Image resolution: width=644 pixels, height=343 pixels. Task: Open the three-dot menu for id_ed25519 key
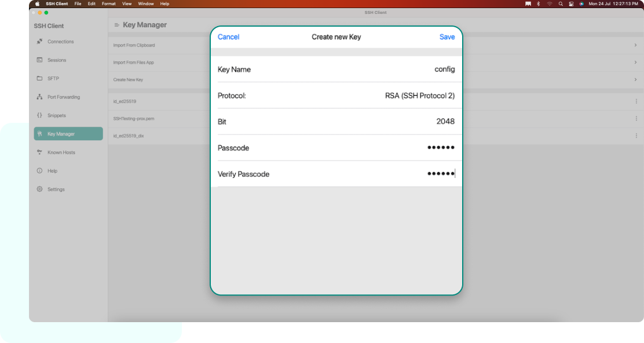(636, 101)
